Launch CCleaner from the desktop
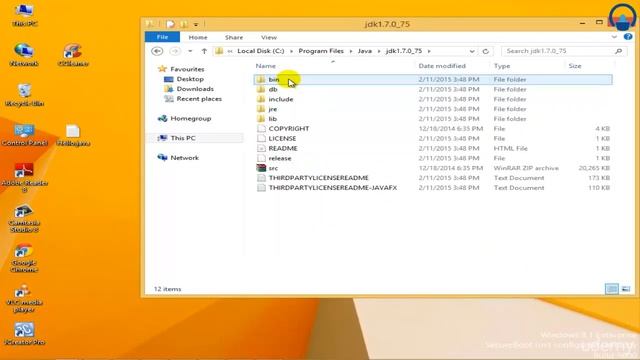Image resolution: width=640 pixels, height=360 pixels. pyautogui.click(x=73, y=55)
